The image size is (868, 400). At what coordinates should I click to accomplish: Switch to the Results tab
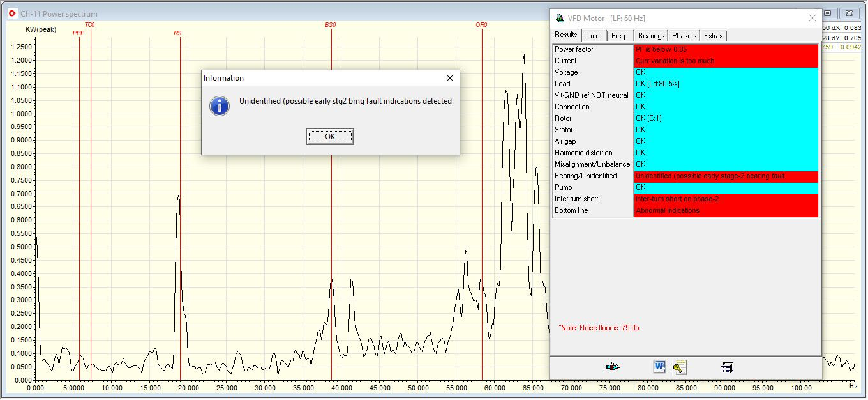point(566,35)
